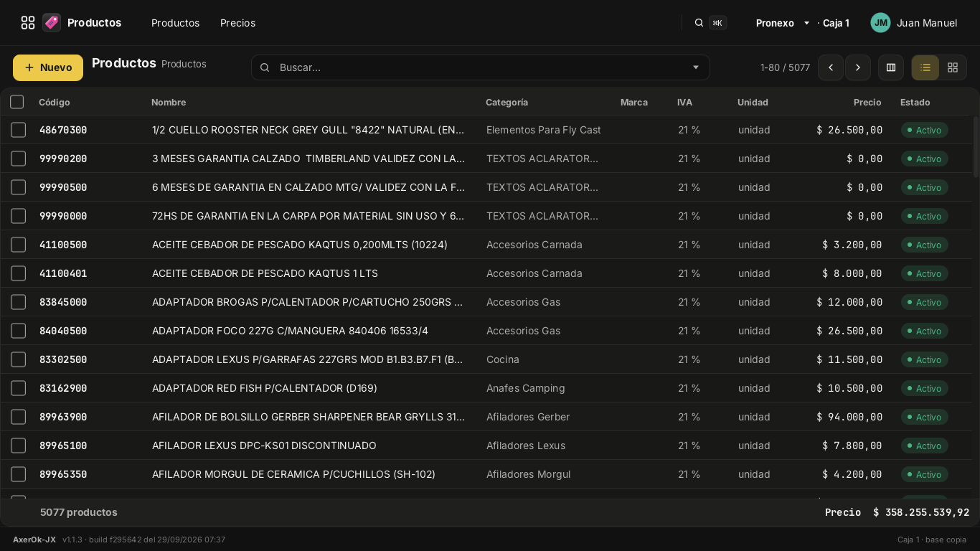This screenshot has height=551, width=980.
Task: Tick checkbox for product 99990200
Action: pyautogui.click(x=19, y=159)
